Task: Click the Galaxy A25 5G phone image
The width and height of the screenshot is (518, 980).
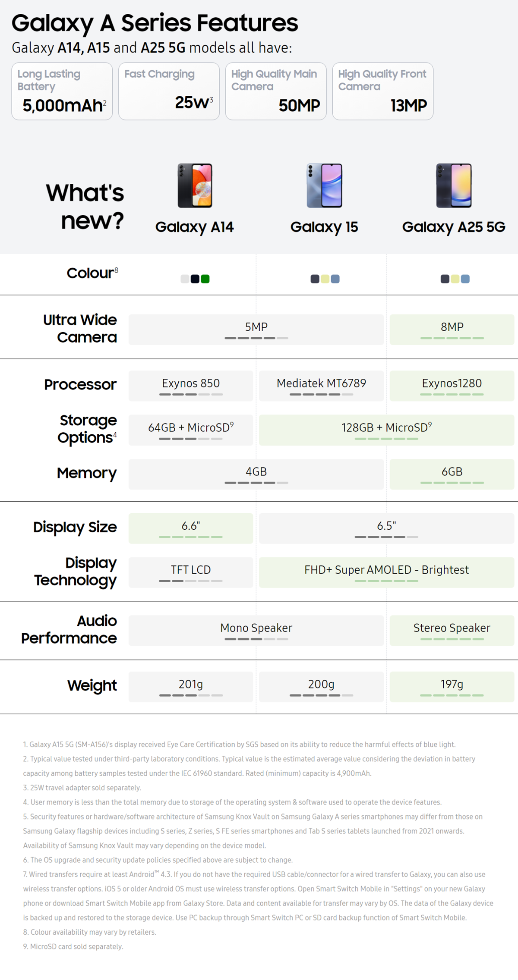Action: coord(454,185)
